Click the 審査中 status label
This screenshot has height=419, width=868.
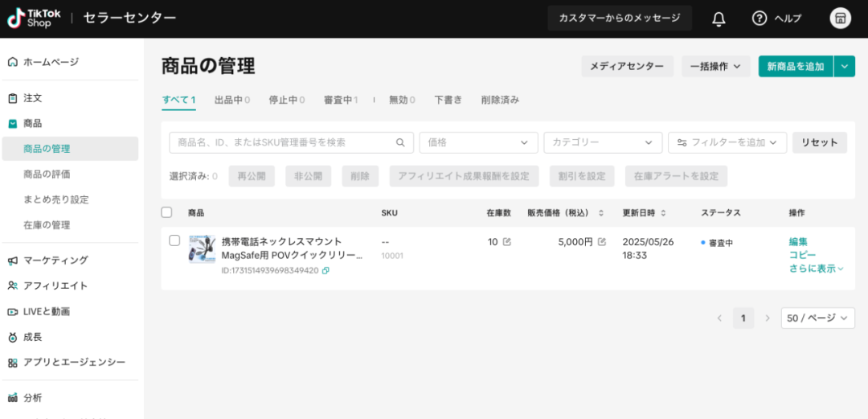pyautogui.click(x=721, y=243)
